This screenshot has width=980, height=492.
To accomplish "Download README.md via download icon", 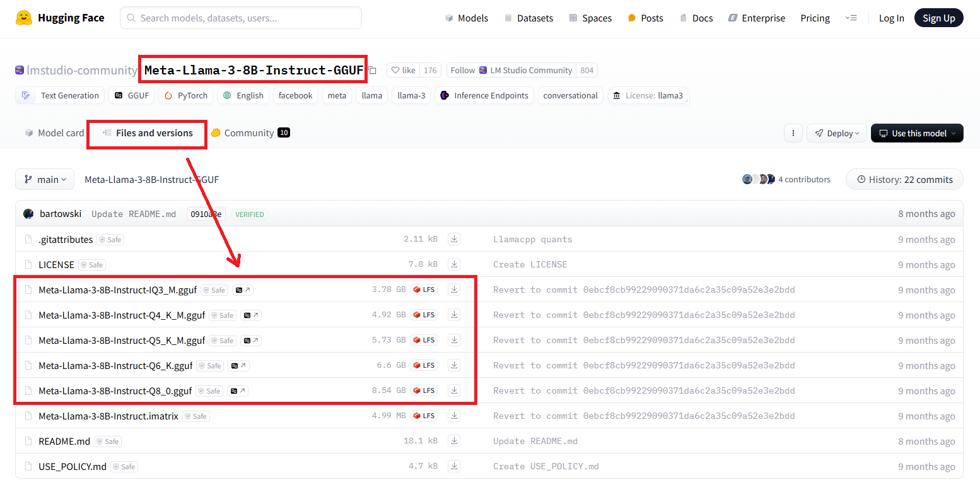I will point(454,441).
